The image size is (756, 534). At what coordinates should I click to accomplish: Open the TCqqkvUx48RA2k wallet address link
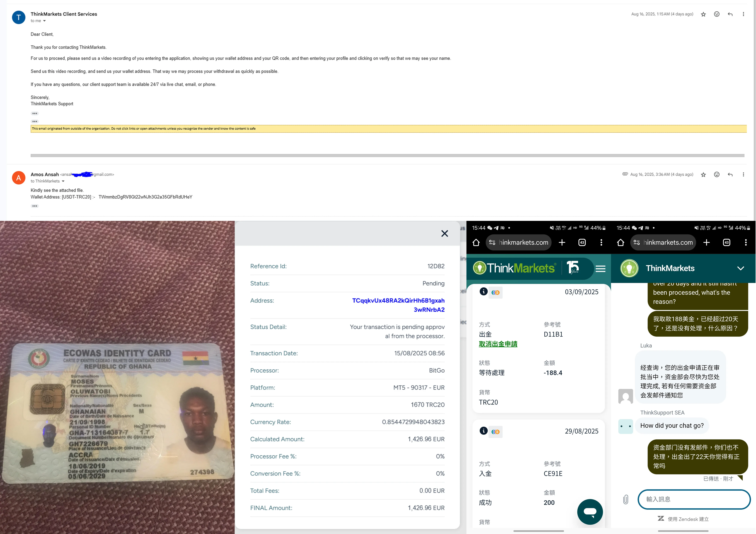(398, 305)
